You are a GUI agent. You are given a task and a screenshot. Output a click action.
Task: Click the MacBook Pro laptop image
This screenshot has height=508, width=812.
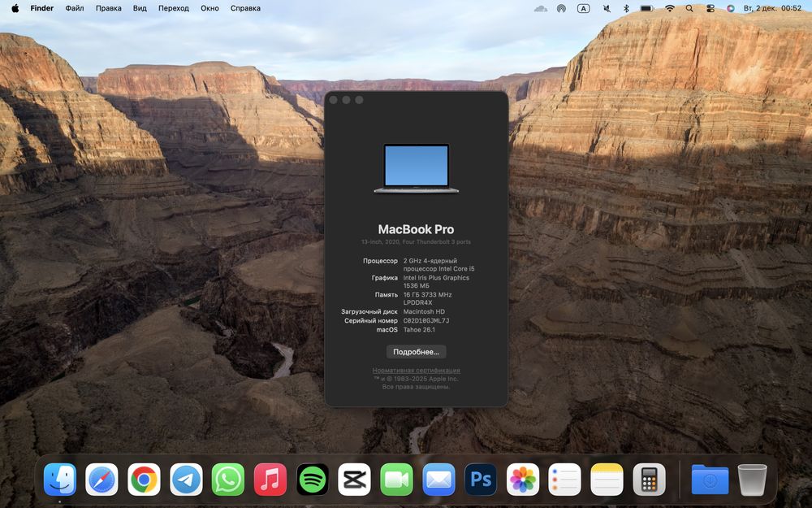tap(416, 168)
